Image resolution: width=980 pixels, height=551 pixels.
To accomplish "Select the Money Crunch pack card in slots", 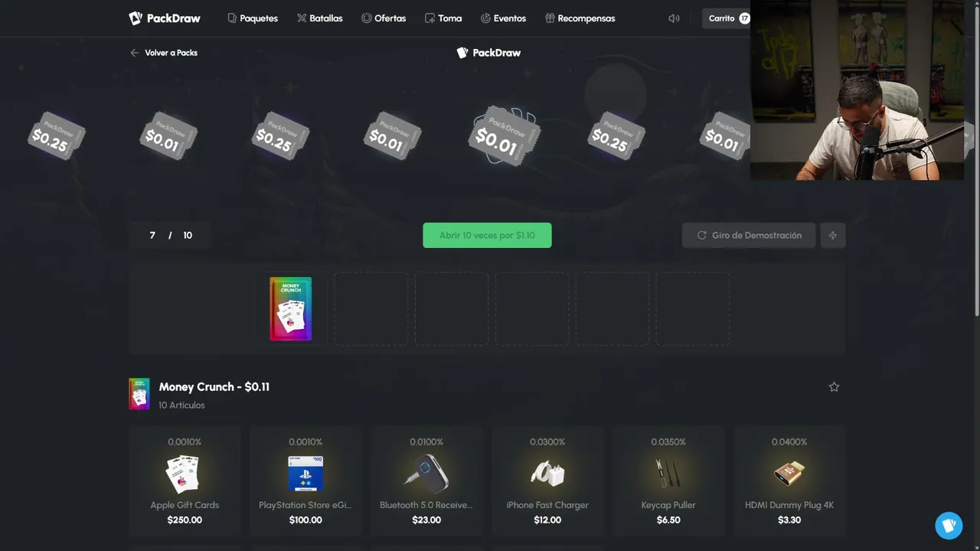I will click(291, 309).
